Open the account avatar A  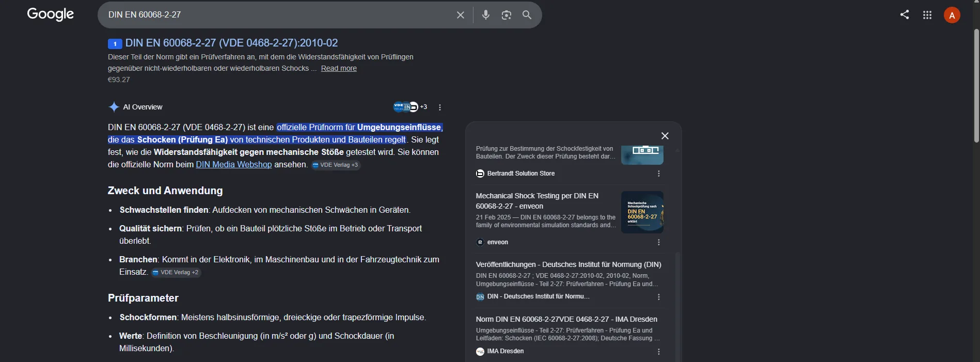click(x=952, y=15)
